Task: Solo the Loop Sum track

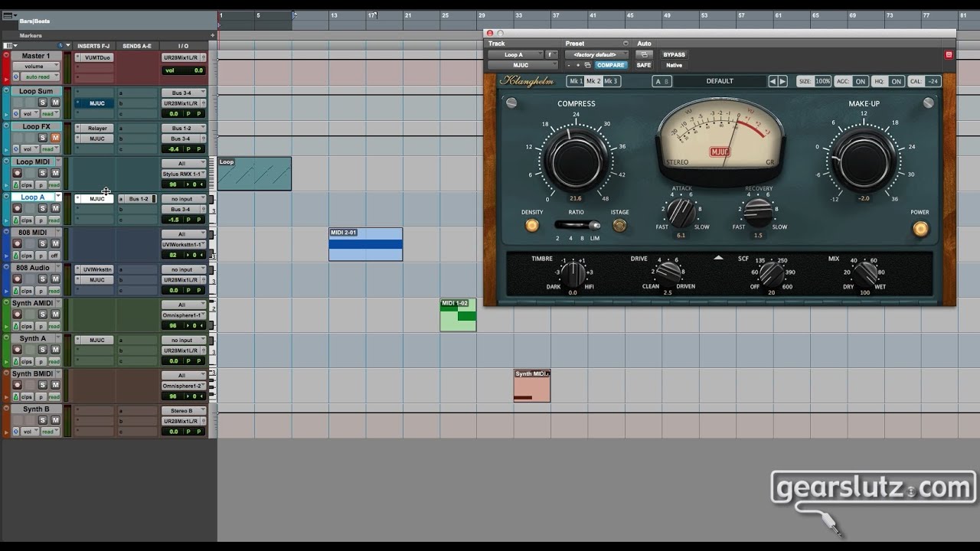Action: click(43, 103)
